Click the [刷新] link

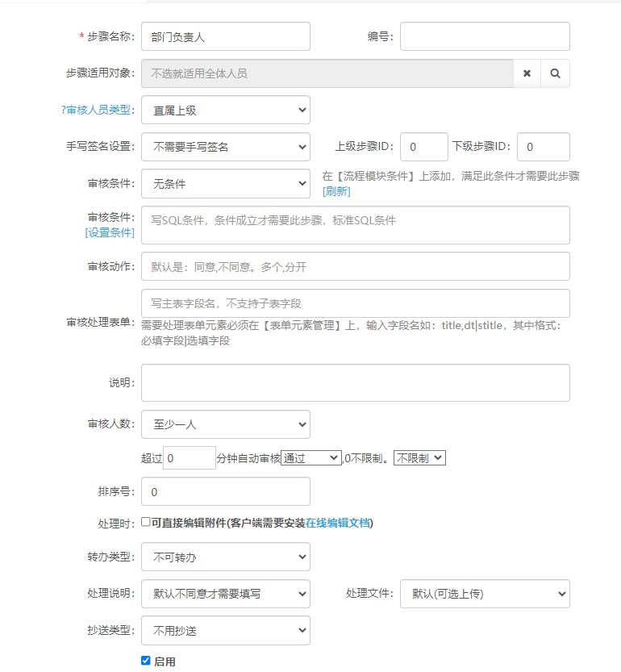tap(336, 191)
